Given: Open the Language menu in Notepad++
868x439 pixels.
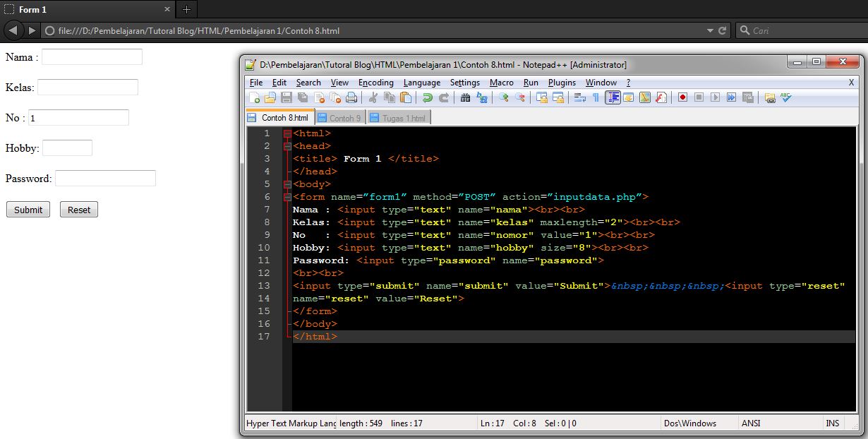Looking at the screenshot, I should (421, 83).
